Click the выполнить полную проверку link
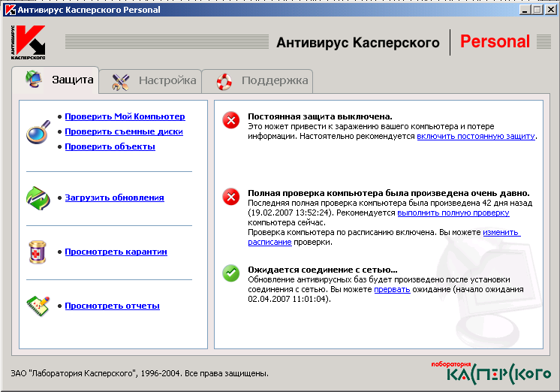Viewport: 560px width, 392px height. click(453, 213)
